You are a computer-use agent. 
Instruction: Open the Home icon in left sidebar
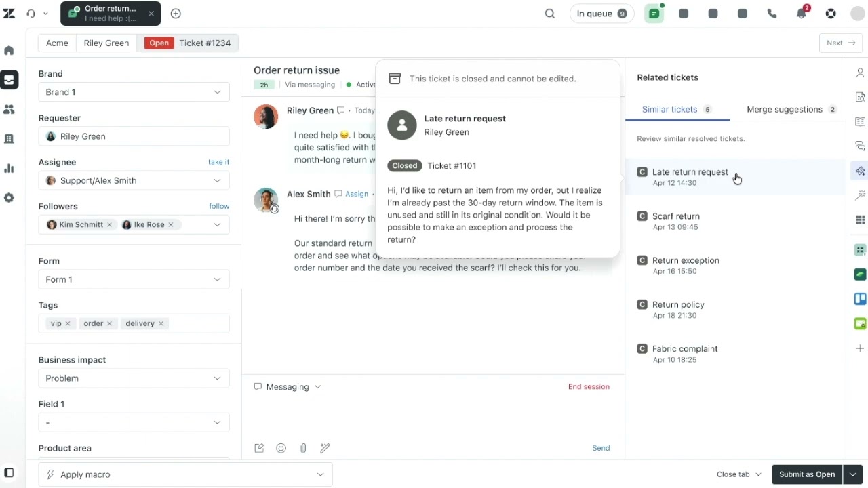(9, 50)
